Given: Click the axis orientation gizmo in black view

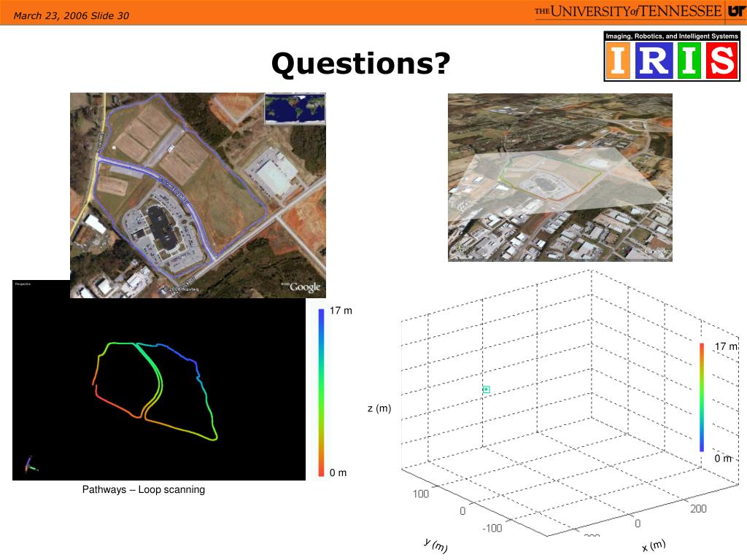Looking at the screenshot, I should coord(30,464).
